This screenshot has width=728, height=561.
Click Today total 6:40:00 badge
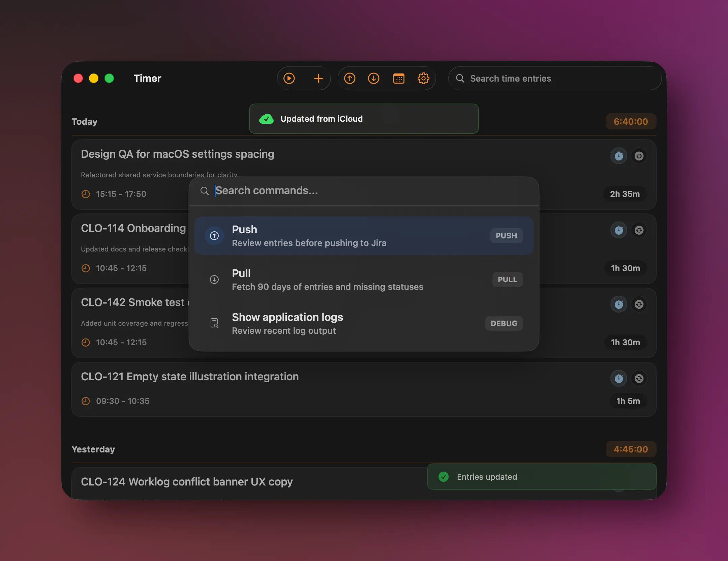631,122
